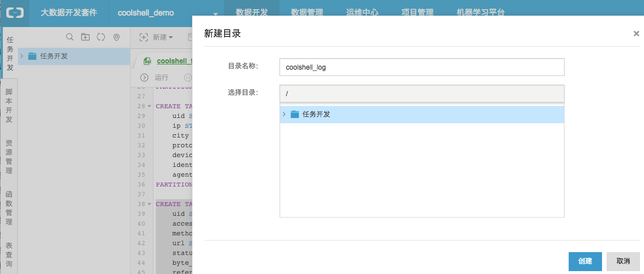Click the SQL file icon on coolshell tab
644x274 pixels.
point(147,61)
